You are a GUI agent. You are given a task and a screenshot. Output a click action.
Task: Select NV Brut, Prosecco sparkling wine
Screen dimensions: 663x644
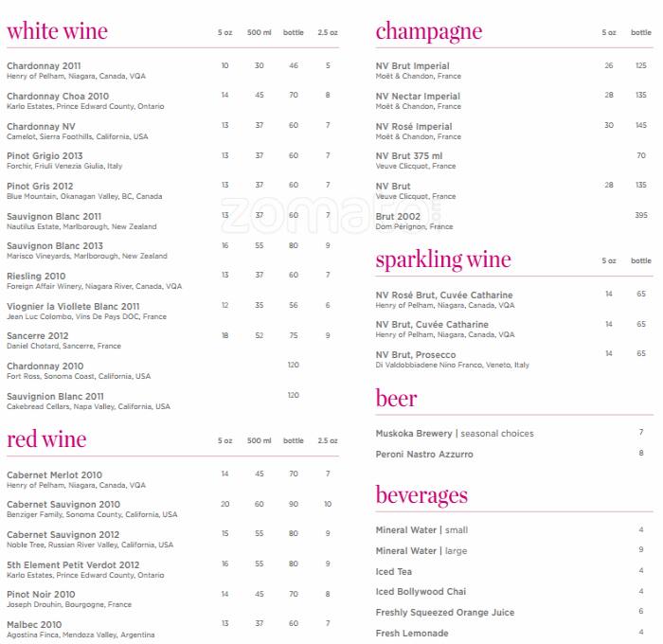click(417, 355)
